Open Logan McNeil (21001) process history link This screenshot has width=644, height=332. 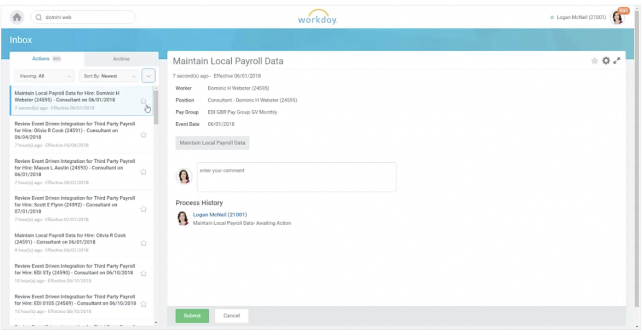coord(220,215)
